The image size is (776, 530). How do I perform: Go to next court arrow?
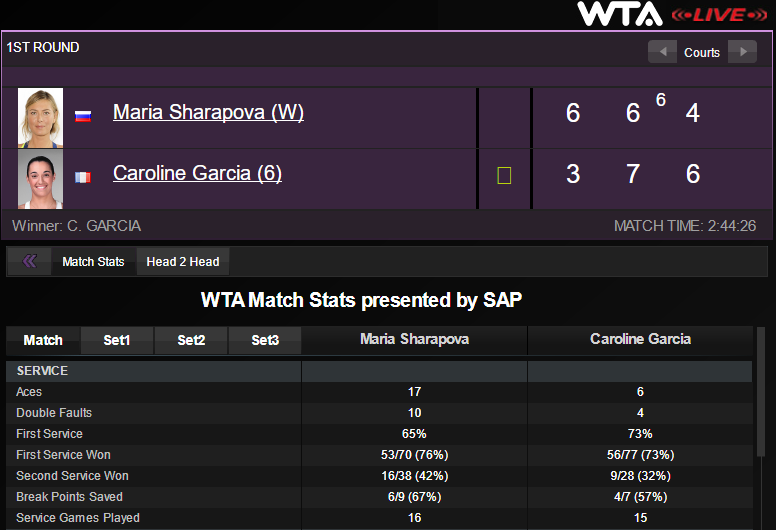click(742, 52)
